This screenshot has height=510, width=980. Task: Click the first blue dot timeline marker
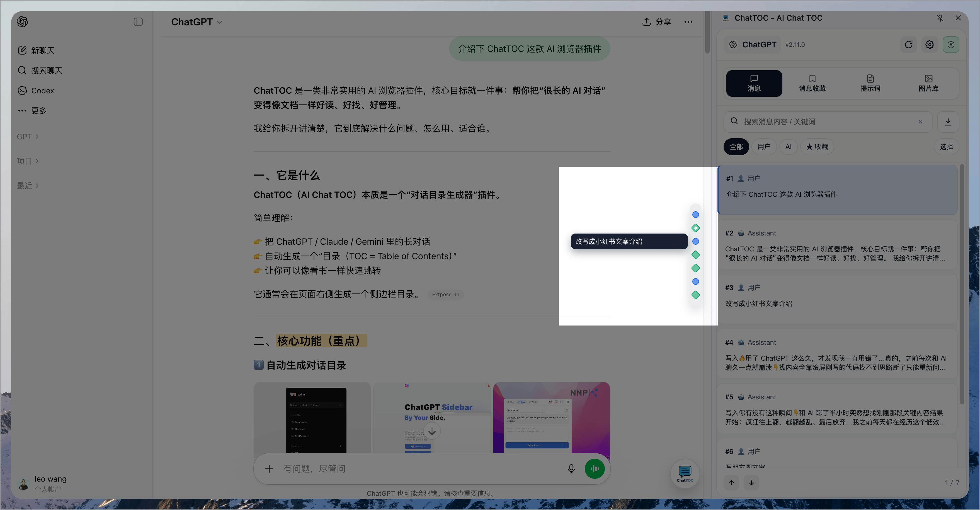click(695, 215)
